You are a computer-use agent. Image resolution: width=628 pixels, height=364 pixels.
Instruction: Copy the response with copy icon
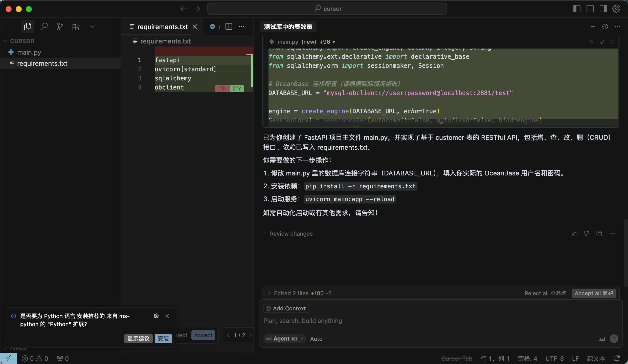coord(599,234)
